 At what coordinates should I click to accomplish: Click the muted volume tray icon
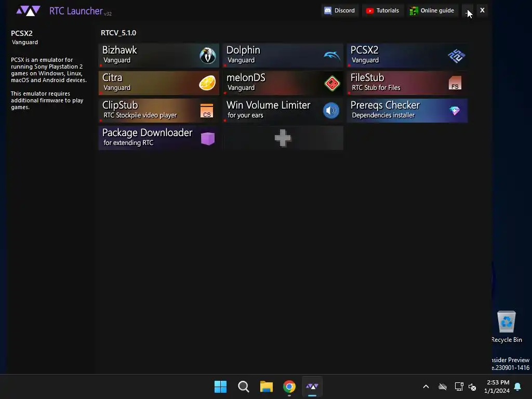coord(472,387)
